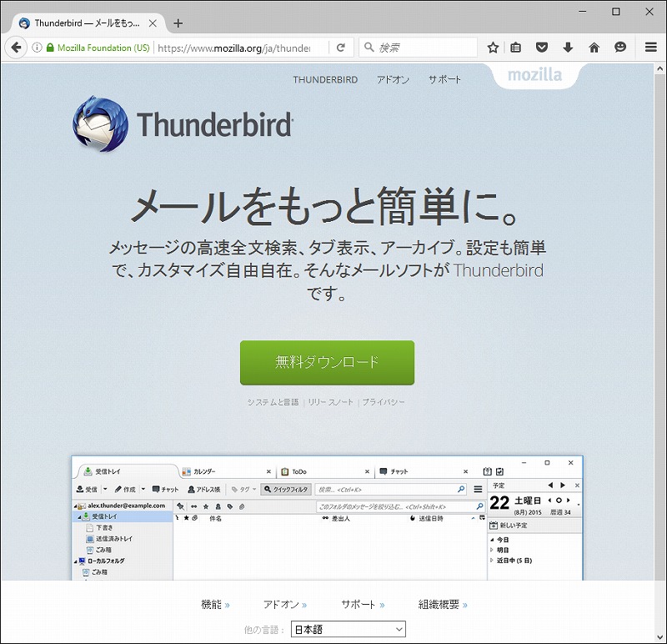This screenshot has width=667, height=644.
Task: Open the bookmarks list icon
Action: pyautogui.click(x=515, y=48)
